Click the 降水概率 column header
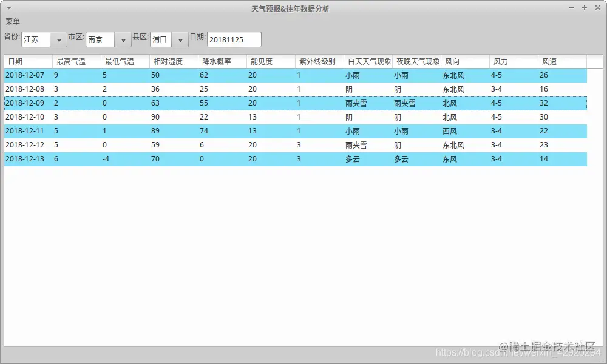Image resolution: width=607 pixels, height=364 pixels. 215,61
